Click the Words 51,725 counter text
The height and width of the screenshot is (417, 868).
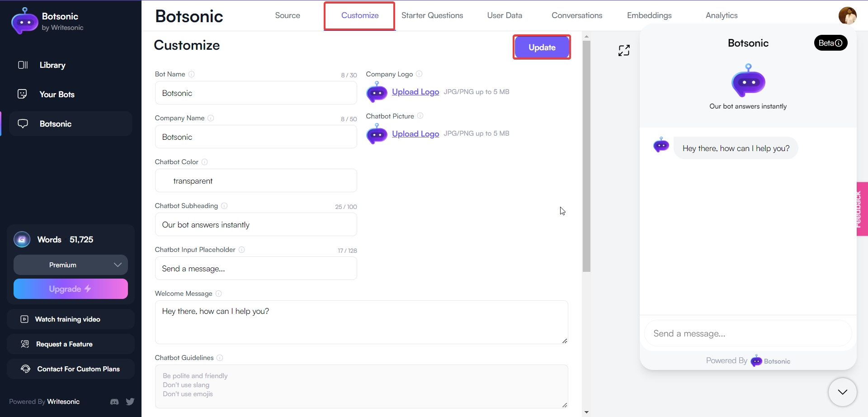(x=65, y=240)
